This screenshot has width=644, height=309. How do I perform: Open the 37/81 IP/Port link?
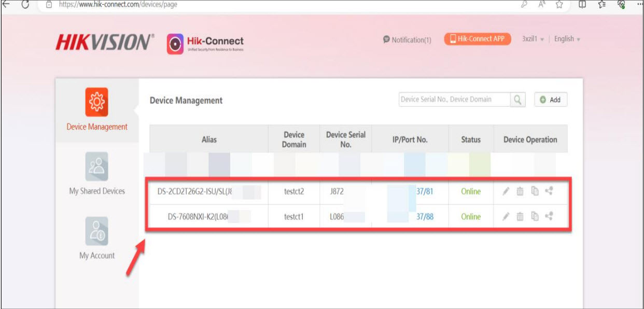point(425,191)
